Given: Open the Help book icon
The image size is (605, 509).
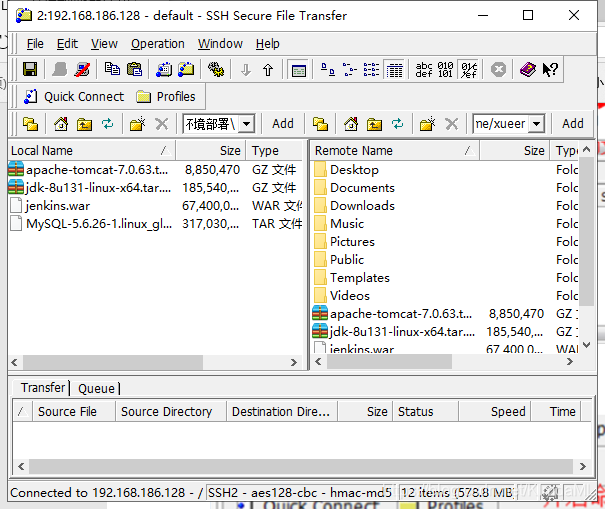Looking at the screenshot, I should click(x=527, y=69).
